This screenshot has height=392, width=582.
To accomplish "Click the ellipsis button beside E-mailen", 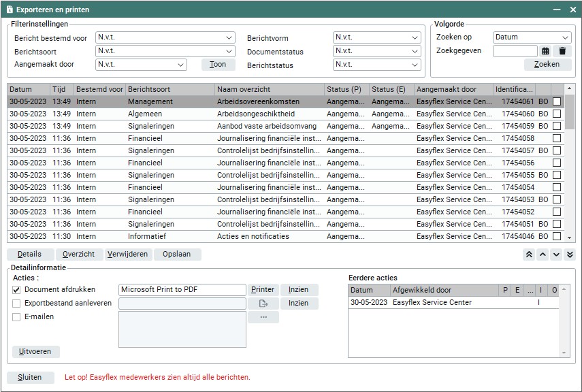I will pos(263,317).
